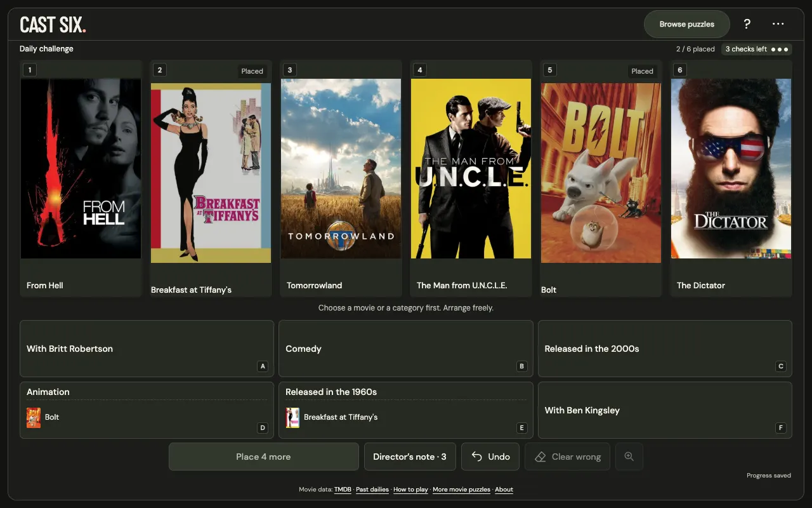
Task: Click the Daily challenge label
Action: pyautogui.click(x=46, y=49)
